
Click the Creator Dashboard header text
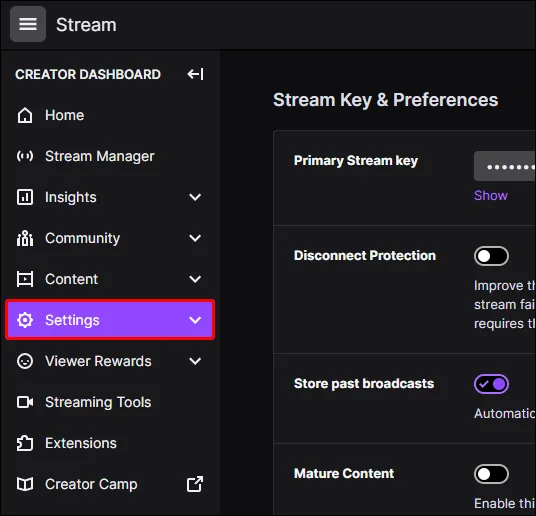tap(88, 74)
